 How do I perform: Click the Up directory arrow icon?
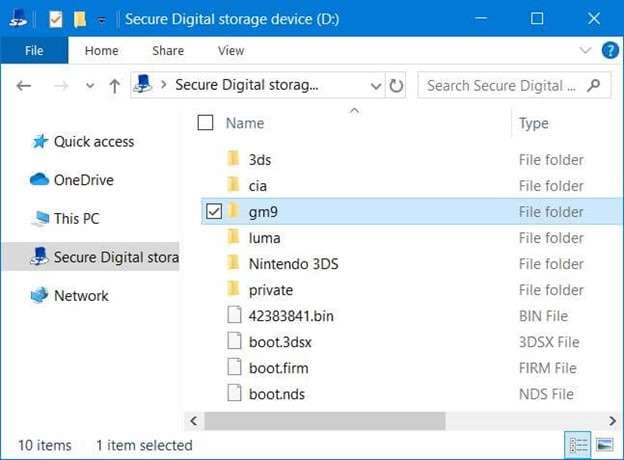pos(114,86)
